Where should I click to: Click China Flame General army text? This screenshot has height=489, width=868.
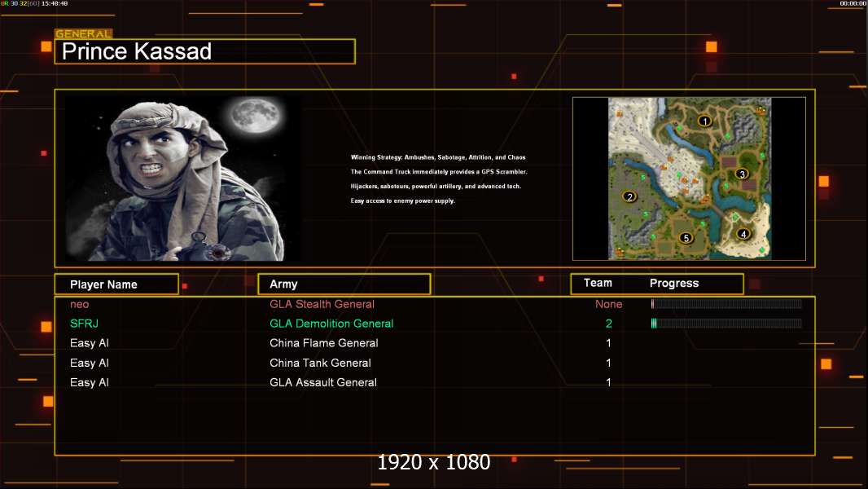(324, 343)
